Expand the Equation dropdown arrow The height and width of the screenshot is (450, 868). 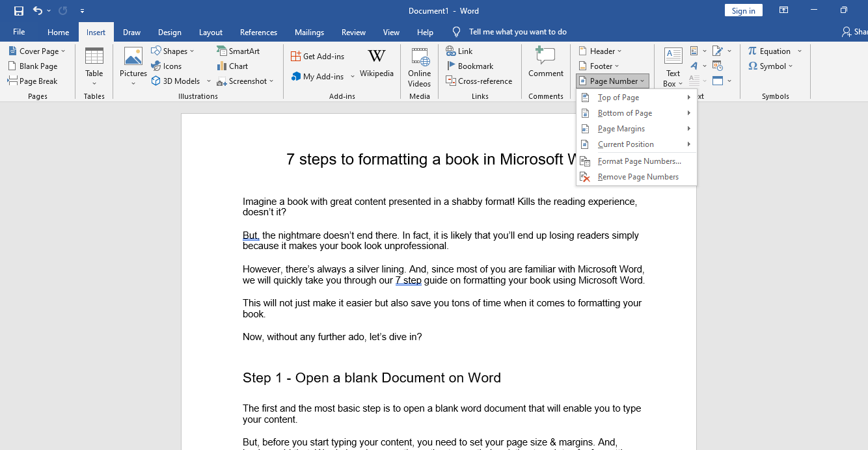[x=800, y=51]
